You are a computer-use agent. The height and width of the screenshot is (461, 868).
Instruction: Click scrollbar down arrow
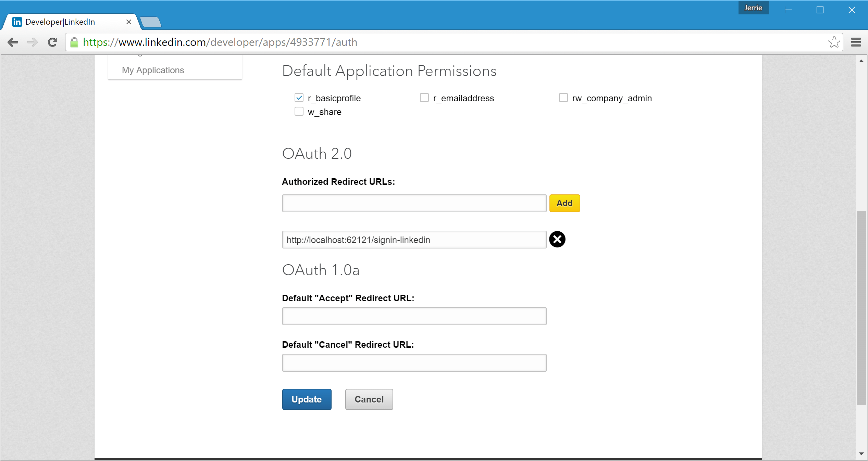pyautogui.click(x=861, y=454)
